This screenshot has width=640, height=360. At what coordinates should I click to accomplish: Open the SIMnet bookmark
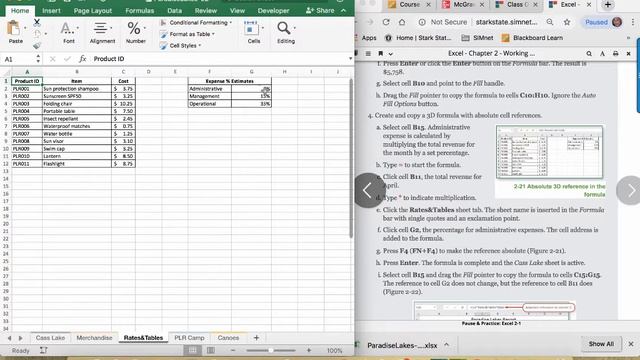coord(477,38)
